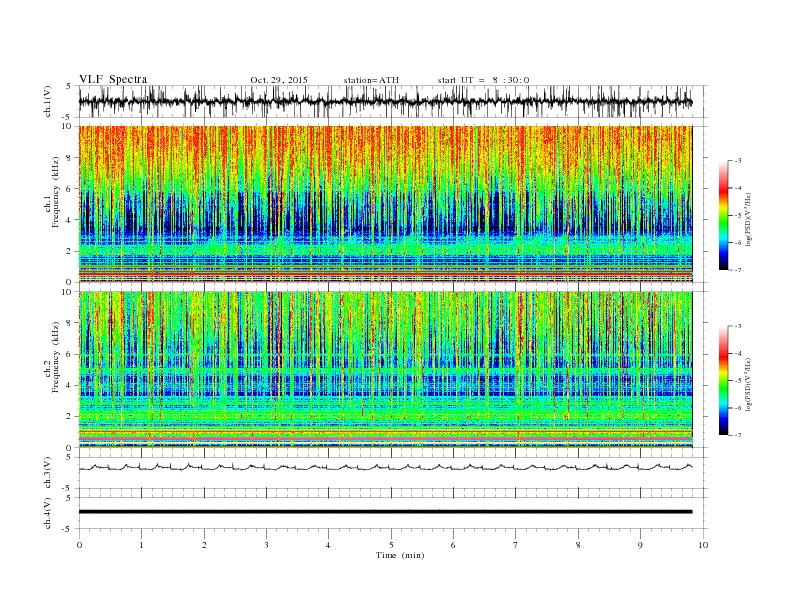
Task: Click the time axis tick label "3"
Action: 266,545
